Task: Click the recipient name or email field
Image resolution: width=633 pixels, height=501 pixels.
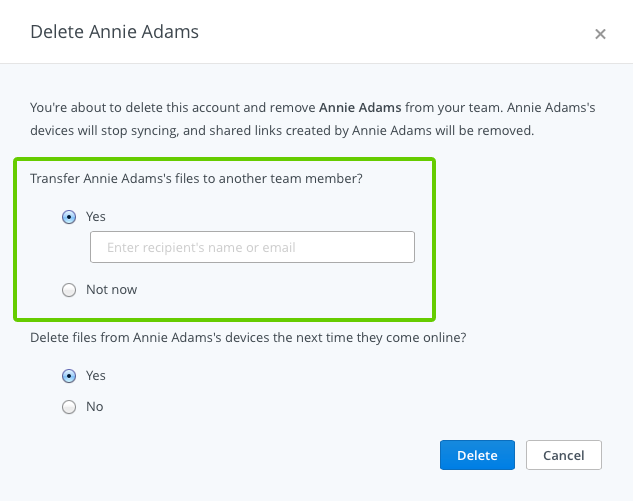Action: [252, 247]
